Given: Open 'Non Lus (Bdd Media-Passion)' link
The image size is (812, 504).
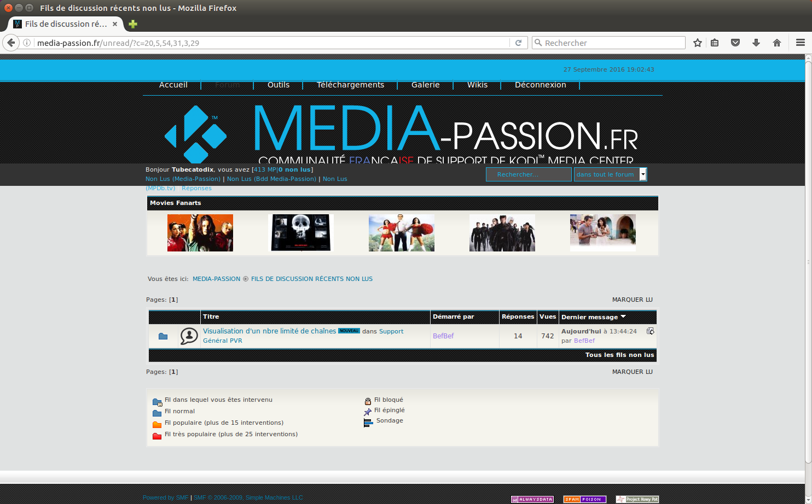Looking at the screenshot, I should tap(271, 179).
